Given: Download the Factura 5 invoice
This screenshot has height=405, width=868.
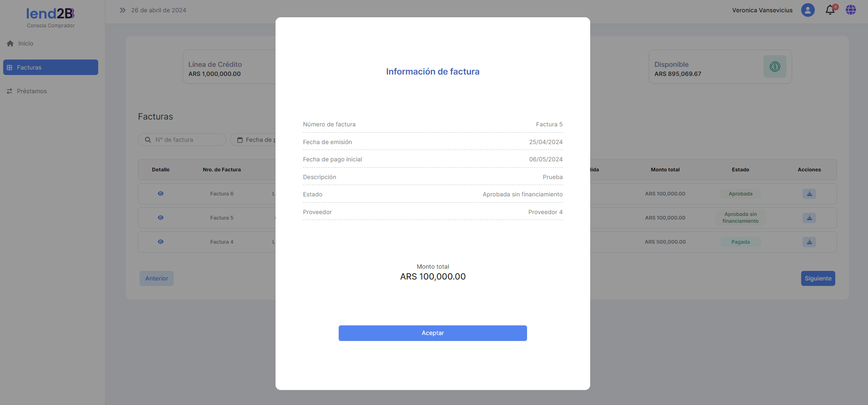Looking at the screenshot, I should 809,218.
